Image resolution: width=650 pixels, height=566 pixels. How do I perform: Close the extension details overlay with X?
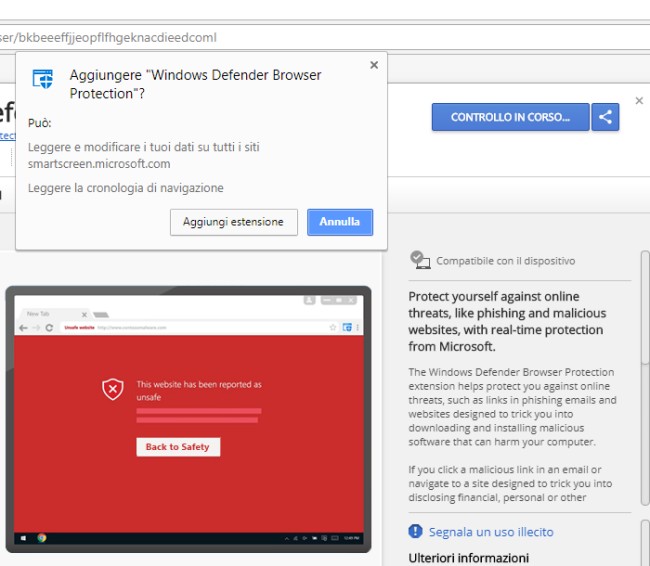[x=639, y=101]
